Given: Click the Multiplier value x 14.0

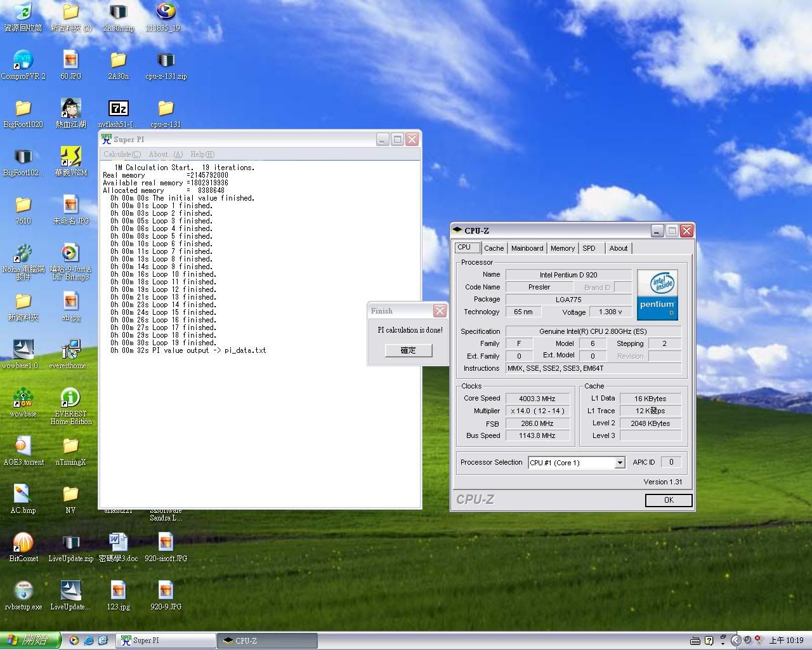Looking at the screenshot, I should coord(537,411).
